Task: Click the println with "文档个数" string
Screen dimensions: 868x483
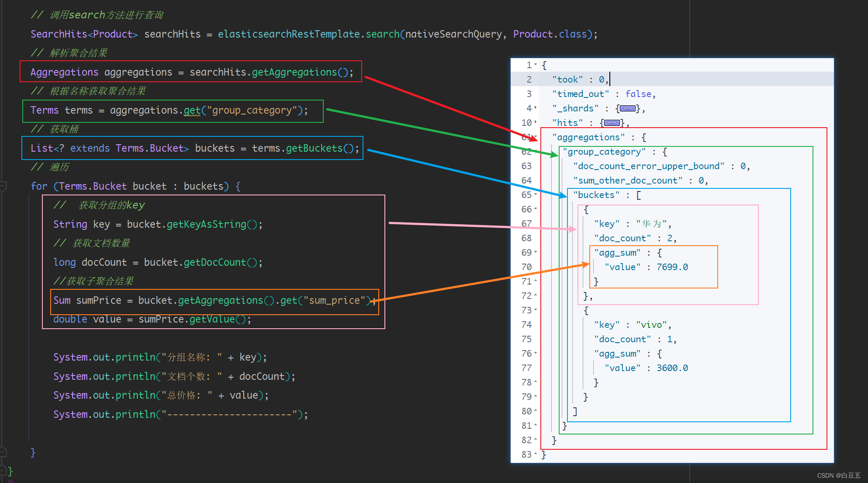Action: click(174, 376)
